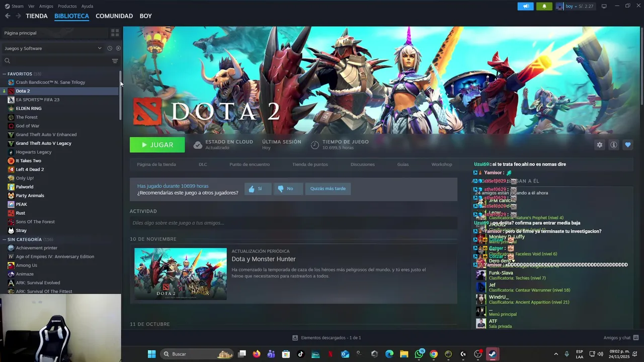
Task: Open the Productos menu
Action: [x=67, y=6]
